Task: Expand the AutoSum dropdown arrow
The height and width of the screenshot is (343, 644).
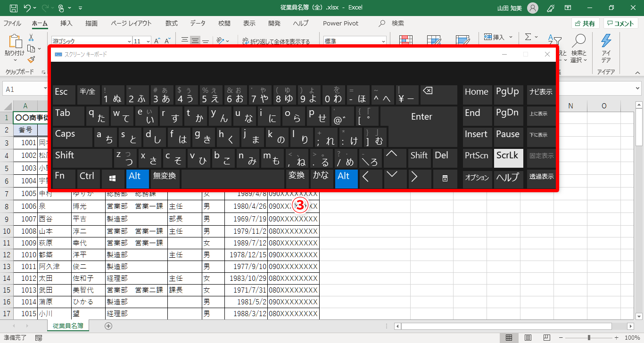Action: click(537, 37)
